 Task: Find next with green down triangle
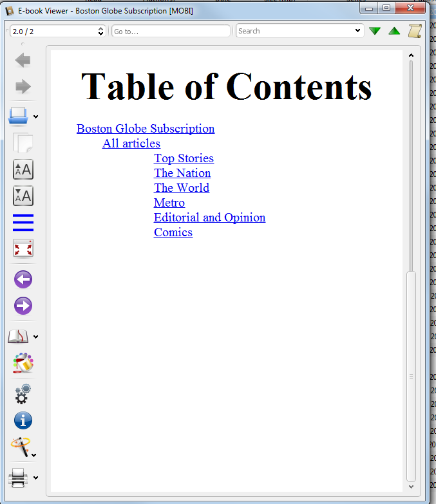[x=375, y=31]
